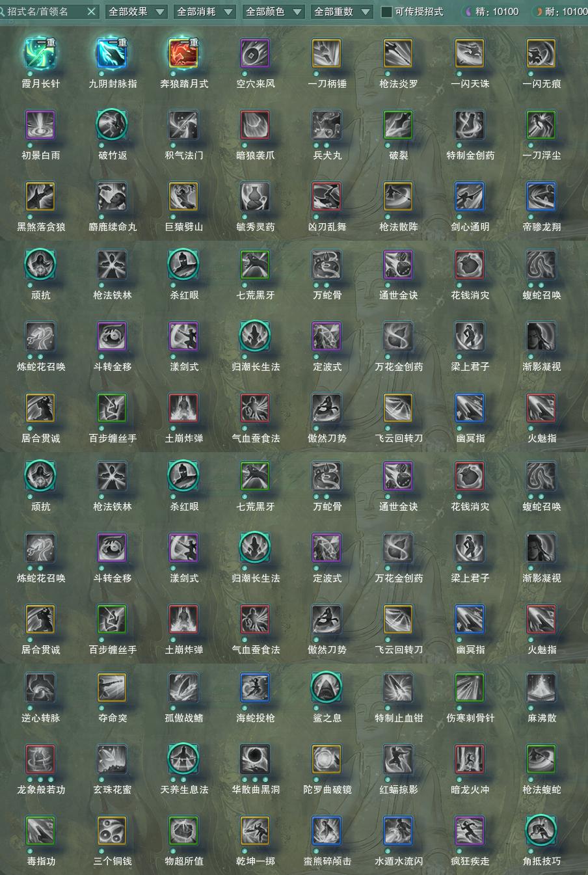Select the 龙象般若功 skill icon

(x=41, y=759)
